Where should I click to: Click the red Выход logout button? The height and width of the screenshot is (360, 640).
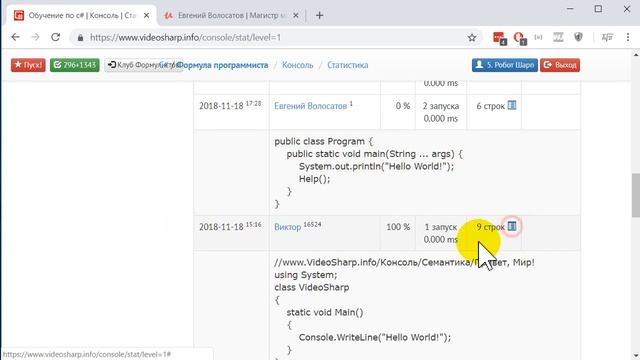(560, 65)
